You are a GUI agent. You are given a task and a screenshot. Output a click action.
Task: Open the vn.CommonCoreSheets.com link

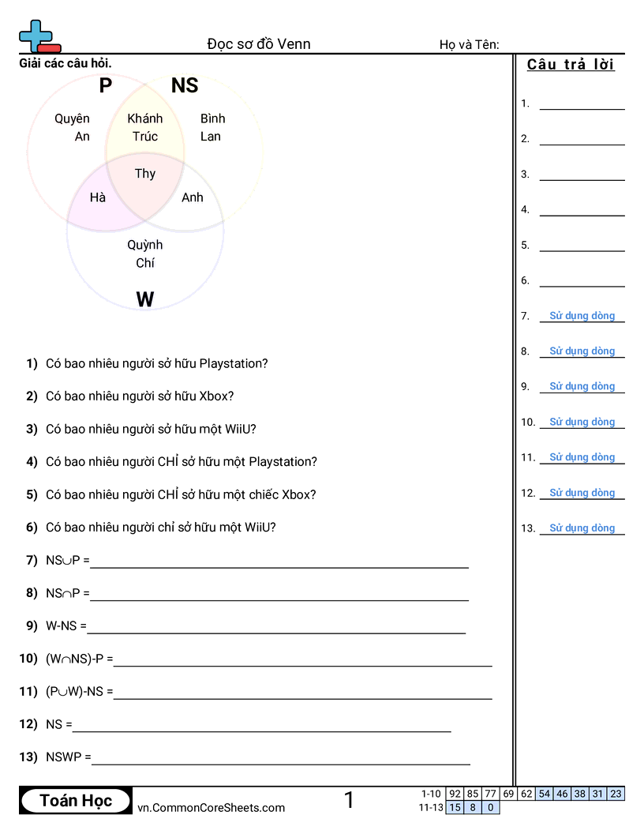click(x=211, y=807)
